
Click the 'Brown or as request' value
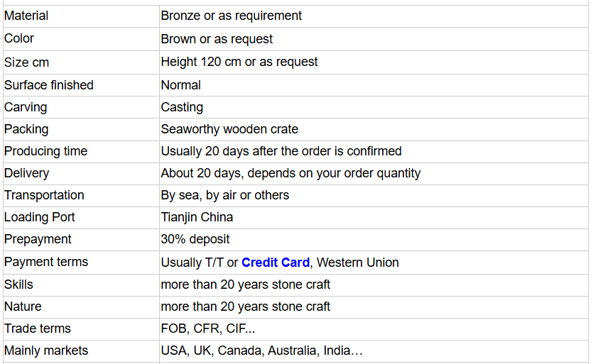217,39
